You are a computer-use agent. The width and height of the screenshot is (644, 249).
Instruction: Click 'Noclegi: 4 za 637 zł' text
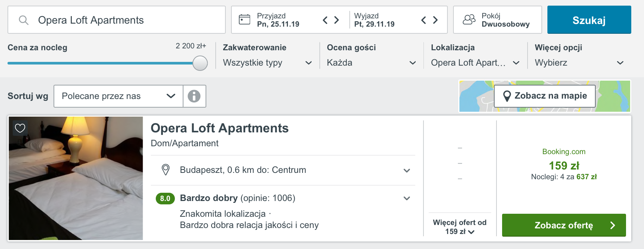click(564, 177)
